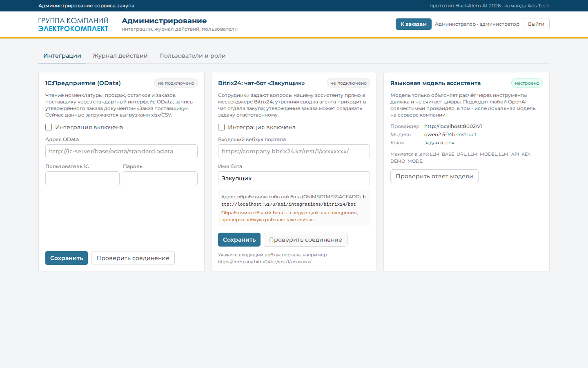Screen dimensions: 588x368
Task: Click the key value задан в .env
Action: coord(439,143)
